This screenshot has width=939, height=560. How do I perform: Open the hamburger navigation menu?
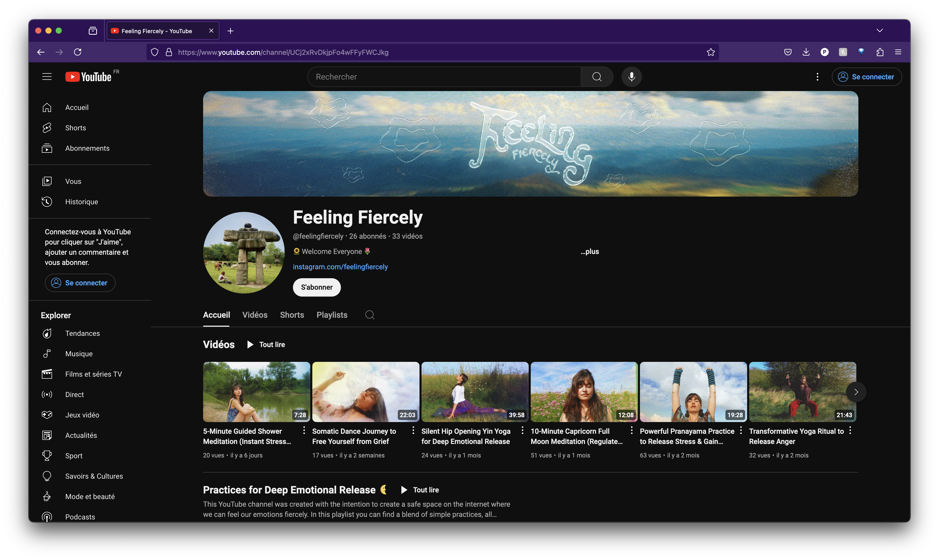pos(47,76)
